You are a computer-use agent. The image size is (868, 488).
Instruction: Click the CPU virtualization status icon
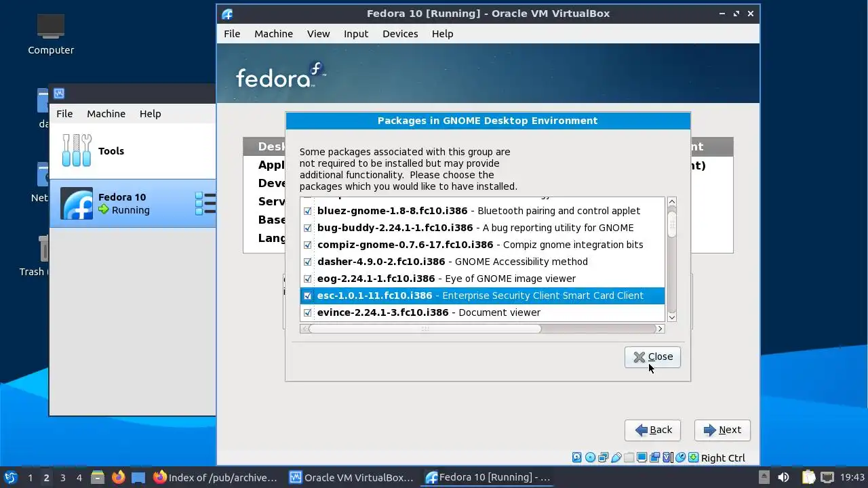click(x=668, y=457)
